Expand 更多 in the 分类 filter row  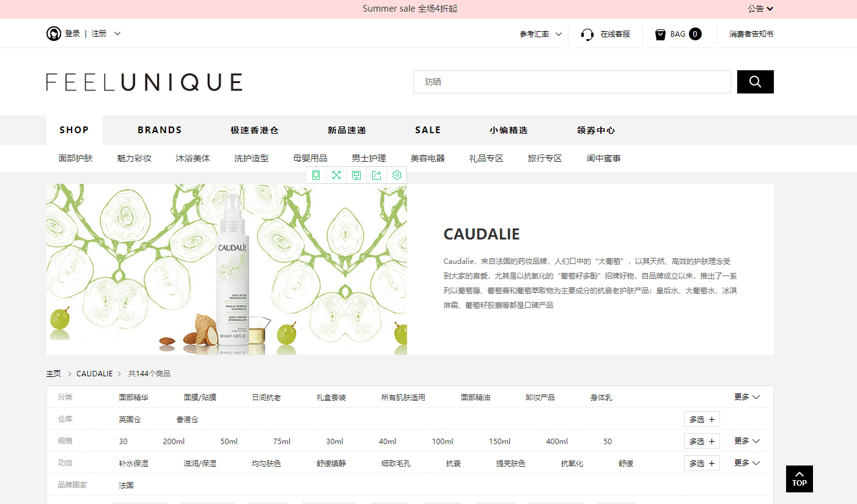tap(747, 397)
